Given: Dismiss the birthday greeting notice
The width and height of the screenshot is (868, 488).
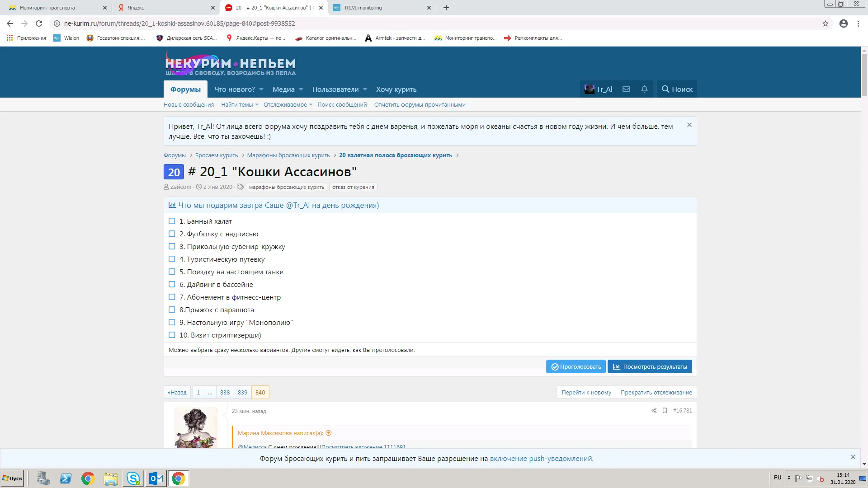Looking at the screenshot, I should click(689, 125).
